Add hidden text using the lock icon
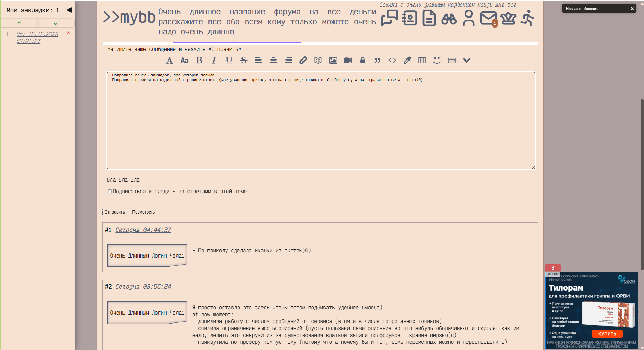The height and width of the screenshot is (350, 644). (x=363, y=61)
